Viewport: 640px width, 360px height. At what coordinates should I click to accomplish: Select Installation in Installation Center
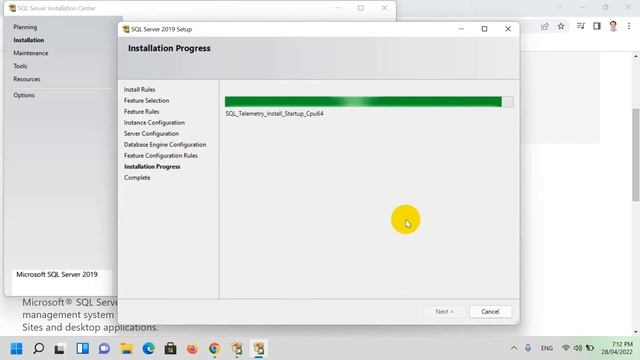29,40
